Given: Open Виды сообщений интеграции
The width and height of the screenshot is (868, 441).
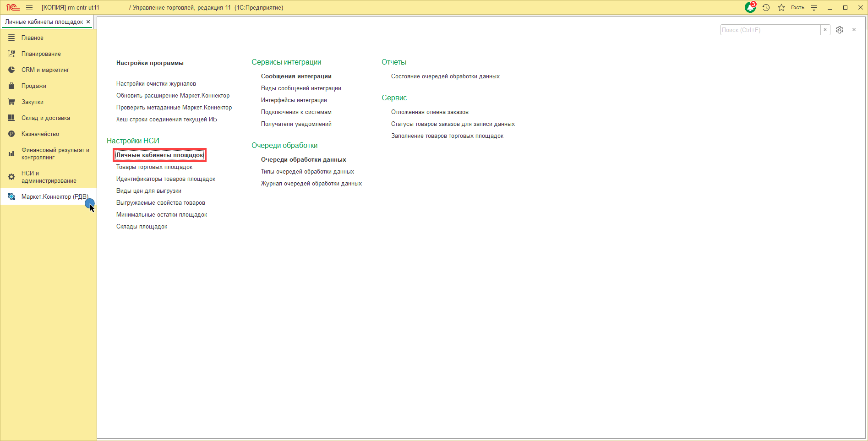Looking at the screenshot, I should [301, 88].
